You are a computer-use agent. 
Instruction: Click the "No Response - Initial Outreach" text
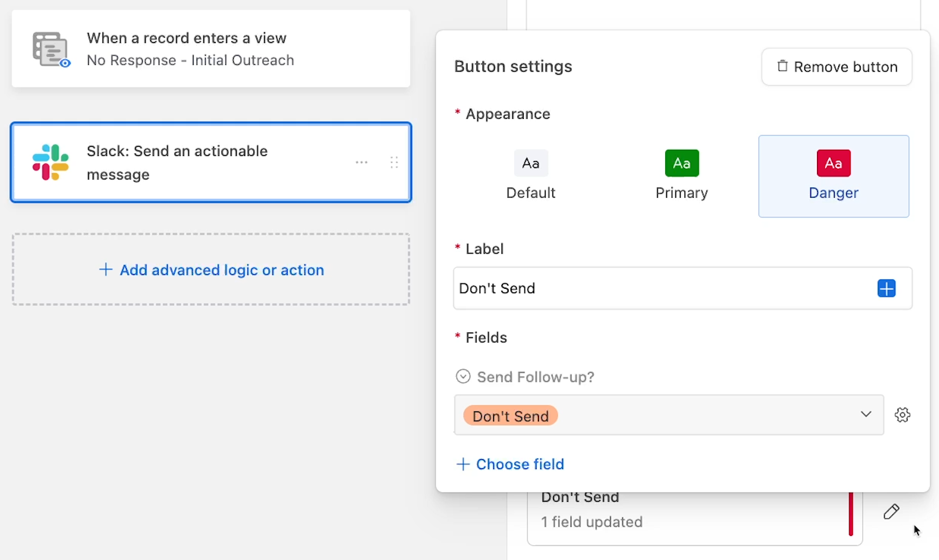point(190,60)
